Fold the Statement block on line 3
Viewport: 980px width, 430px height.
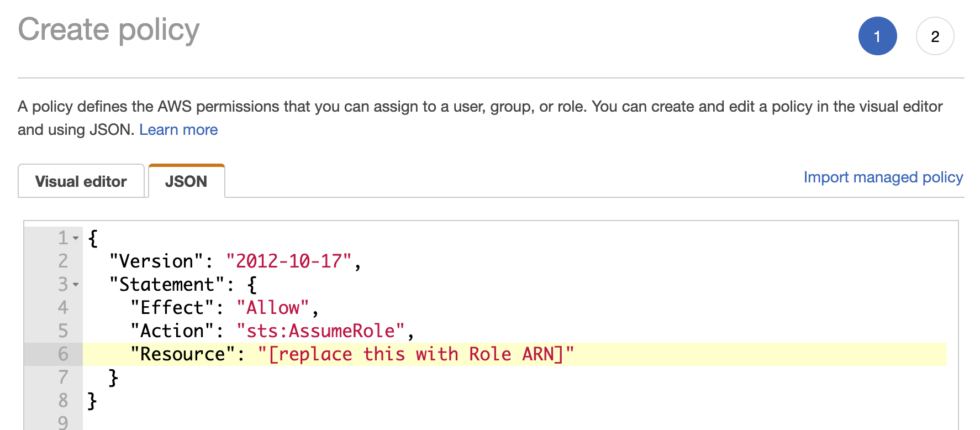[x=76, y=285]
